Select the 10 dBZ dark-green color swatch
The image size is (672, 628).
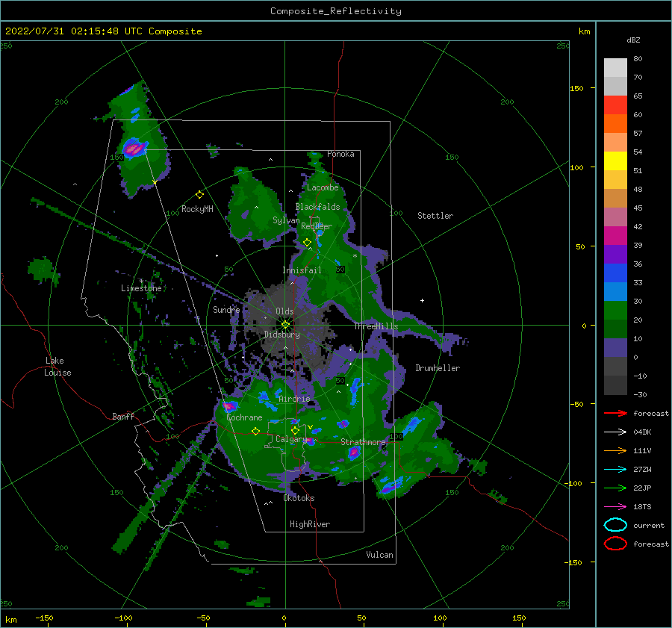[x=615, y=329]
